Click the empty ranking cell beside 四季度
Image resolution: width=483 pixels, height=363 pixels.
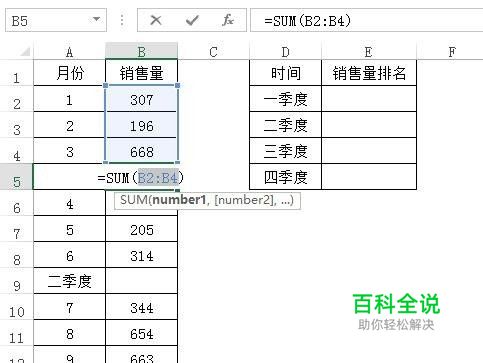click(x=369, y=177)
